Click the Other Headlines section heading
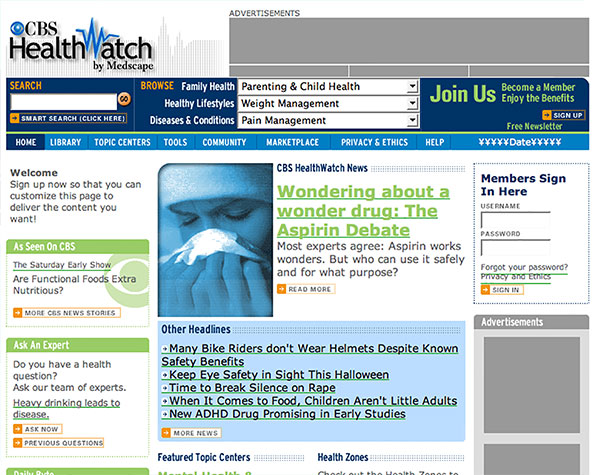This screenshot has width=600, height=475. coord(196,329)
